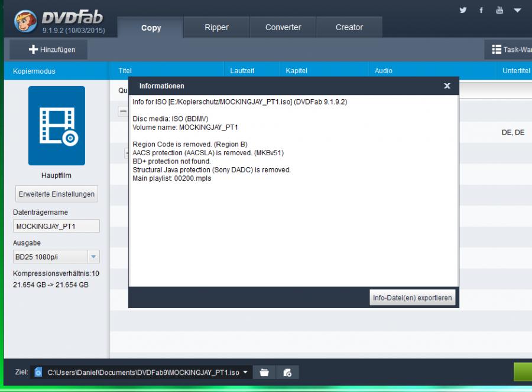Choose ISO image output icon
Screen dimensions: 532x392
287,373
